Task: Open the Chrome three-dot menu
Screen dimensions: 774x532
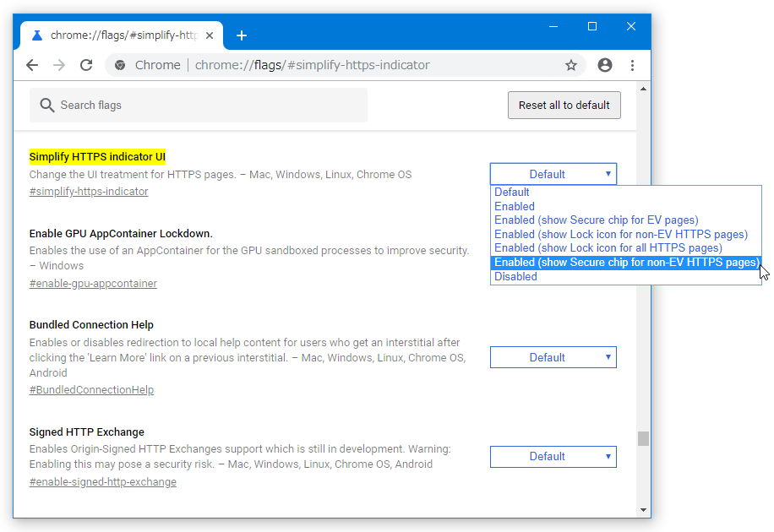Action: coord(632,65)
